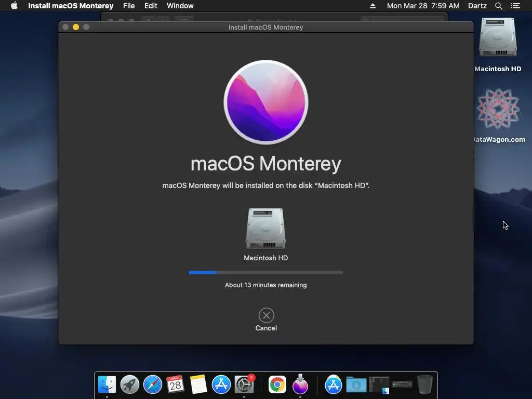Open the Dartz user menu
The height and width of the screenshot is (399, 532).
point(477,6)
